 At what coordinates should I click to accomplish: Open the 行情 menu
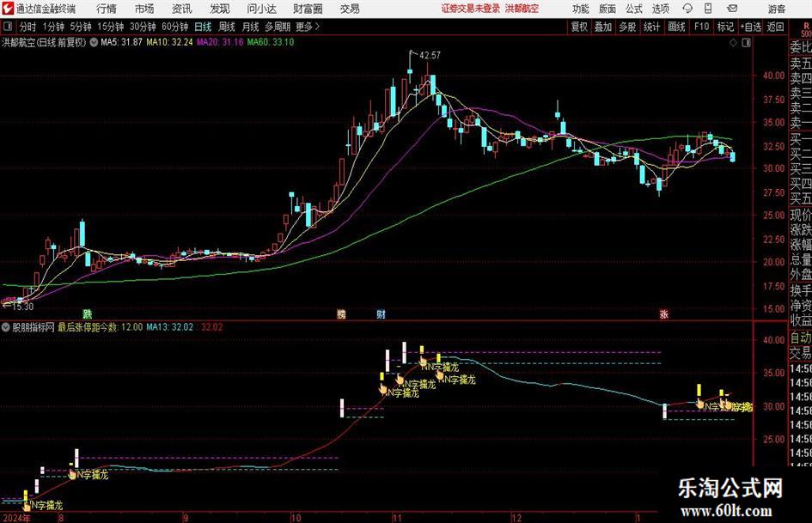107,9
